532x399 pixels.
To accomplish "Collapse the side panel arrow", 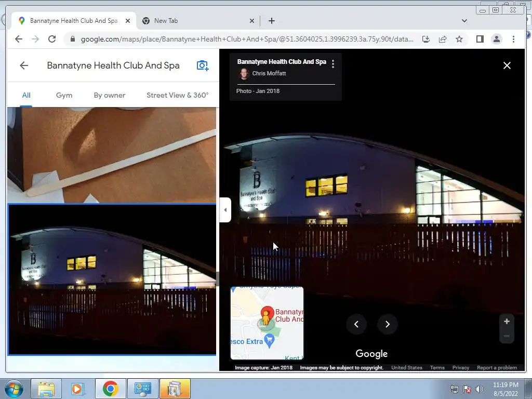I will pyautogui.click(x=225, y=210).
